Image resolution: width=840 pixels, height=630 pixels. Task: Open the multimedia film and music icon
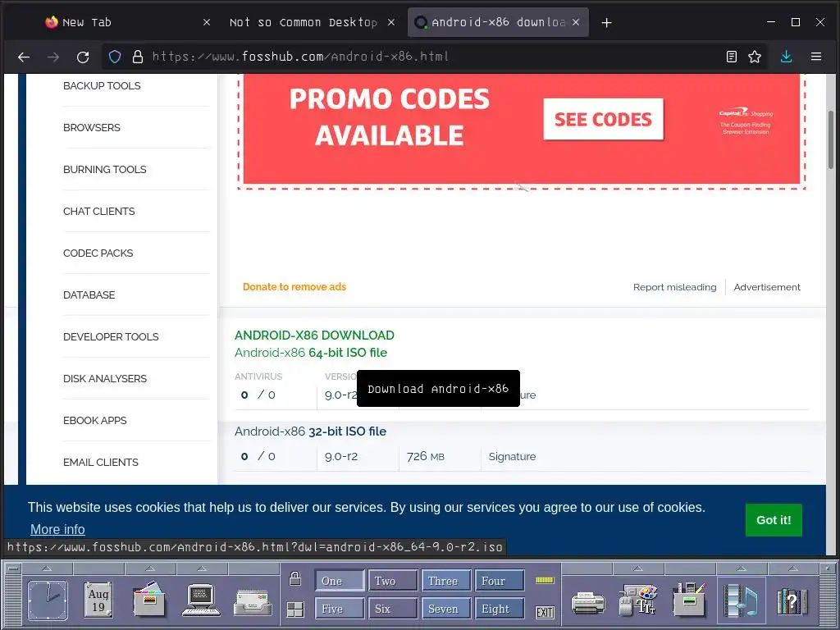click(x=741, y=600)
